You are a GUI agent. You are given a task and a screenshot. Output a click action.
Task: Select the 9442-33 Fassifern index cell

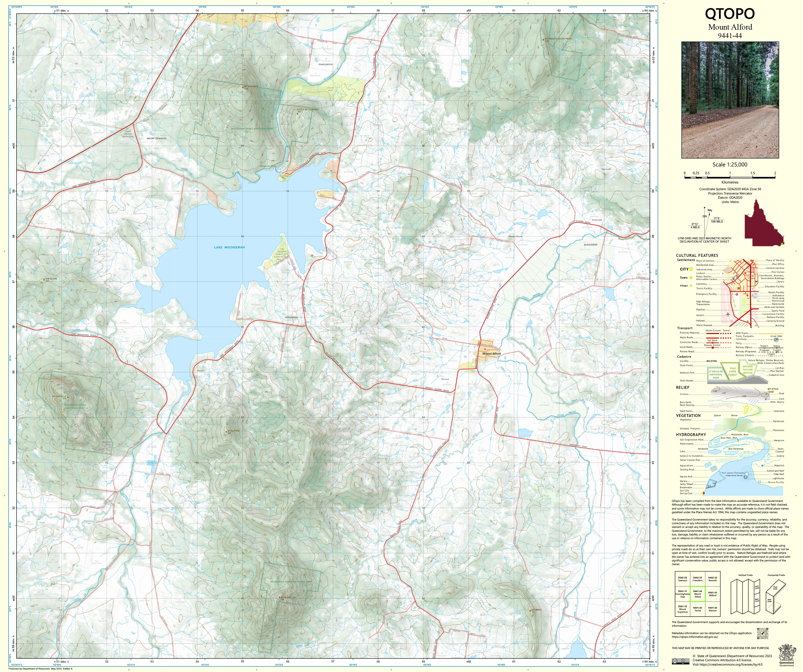coord(698,579)
